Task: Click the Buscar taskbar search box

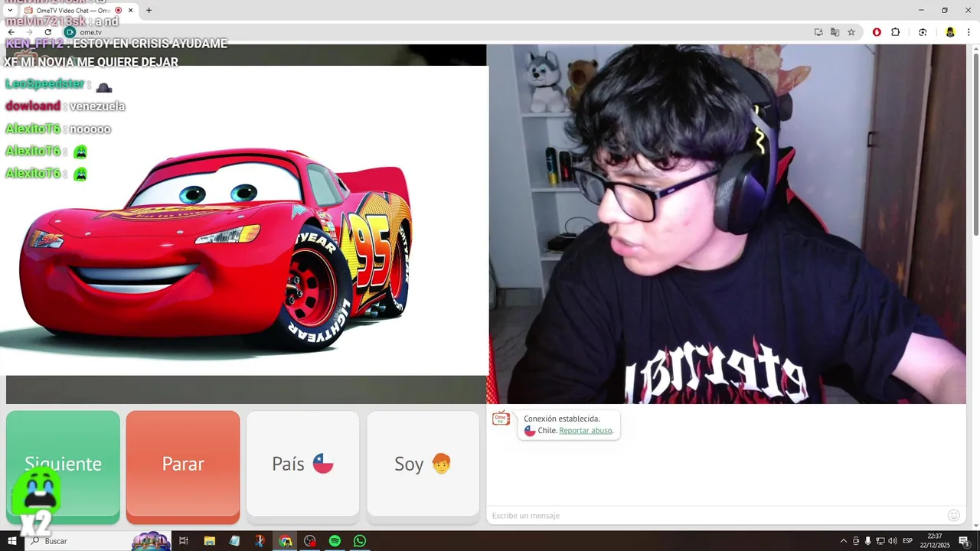Action: pos(100,541)
